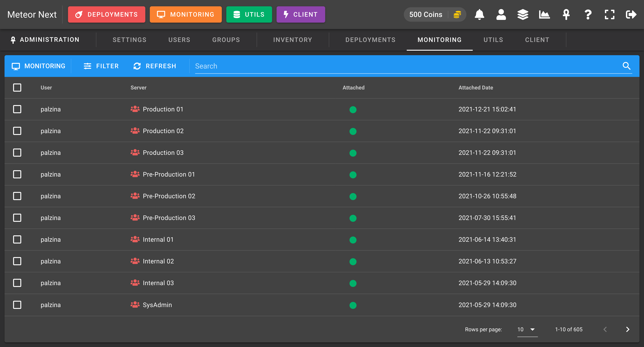Open the notifications bell icon
This screenshot has width=644, height=347.
[x=479, y=14]
